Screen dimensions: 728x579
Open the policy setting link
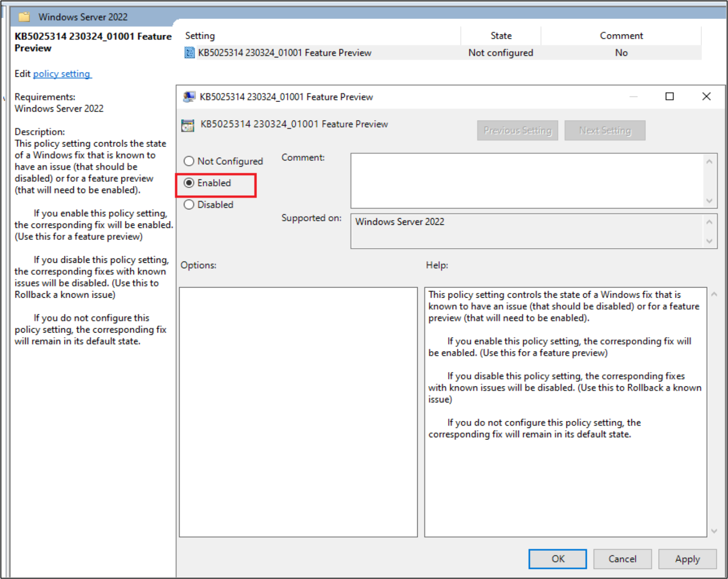point(62,74)
